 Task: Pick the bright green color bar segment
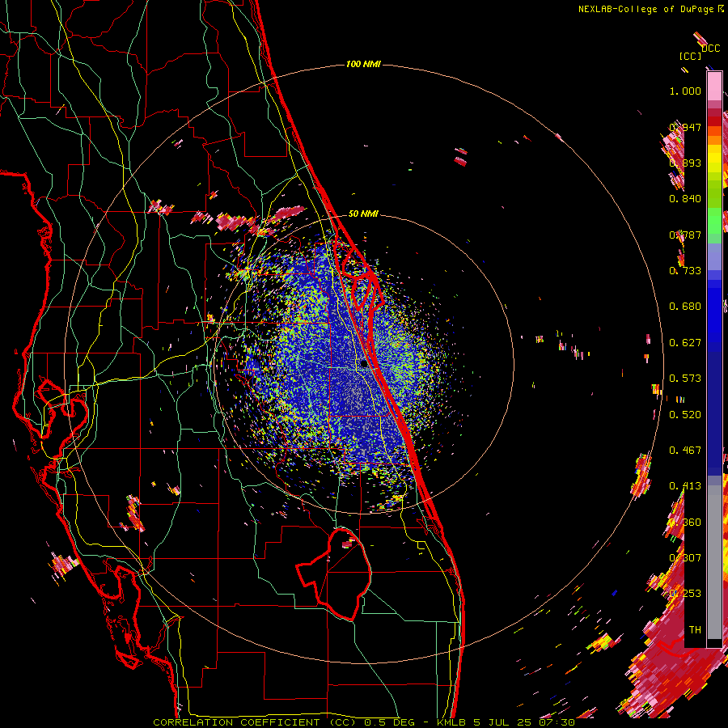[x=714, y=221]
